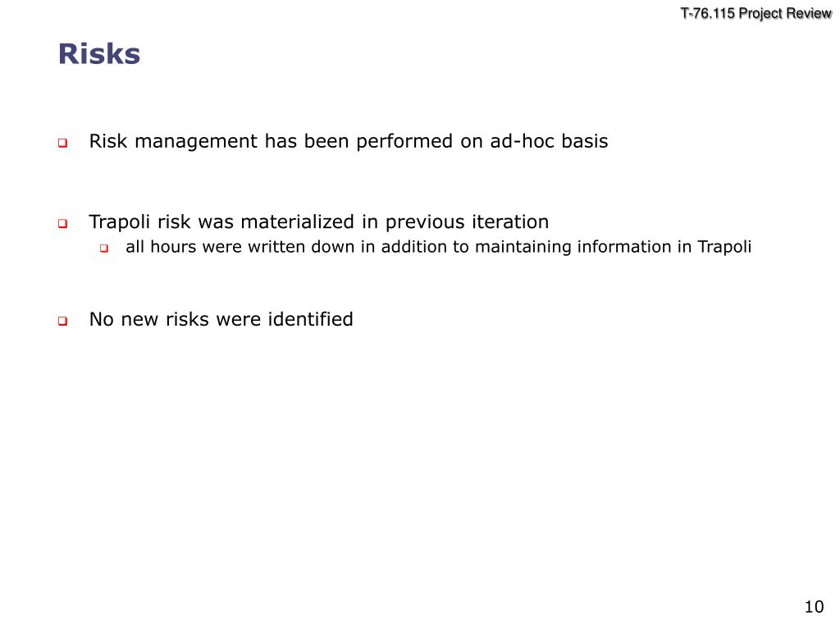This screenshot has width=840, height=630.
Task: Click the red bullet beside Risk management line
Action: (62, 143)
